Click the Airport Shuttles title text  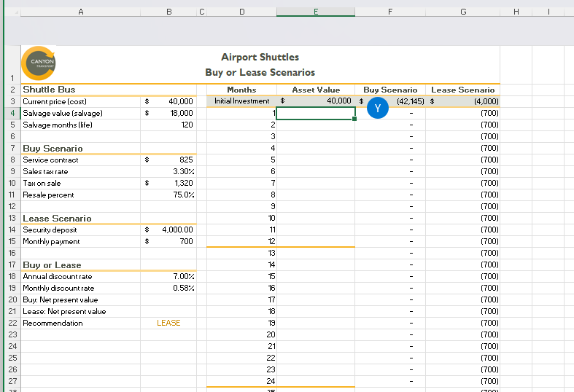[260, 57]
